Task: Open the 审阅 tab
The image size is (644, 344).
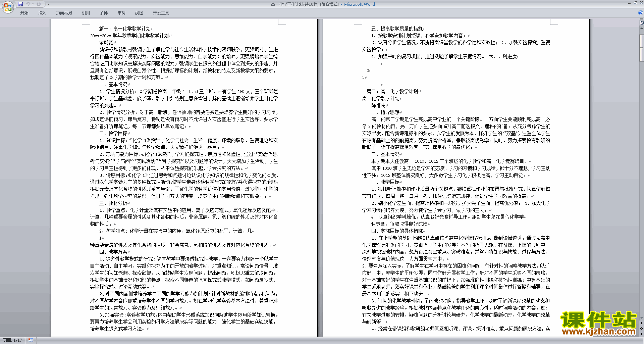Action: [121, 13]
